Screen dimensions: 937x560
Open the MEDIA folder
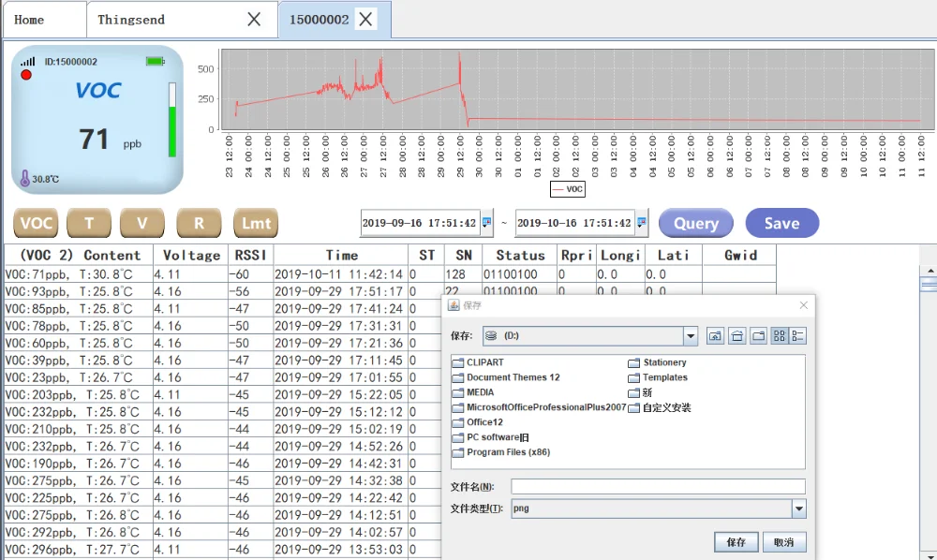click(473, 392)
